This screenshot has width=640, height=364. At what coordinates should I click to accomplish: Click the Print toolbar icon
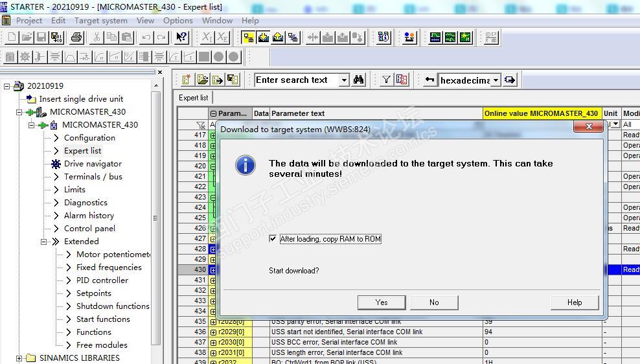point(76,38)
